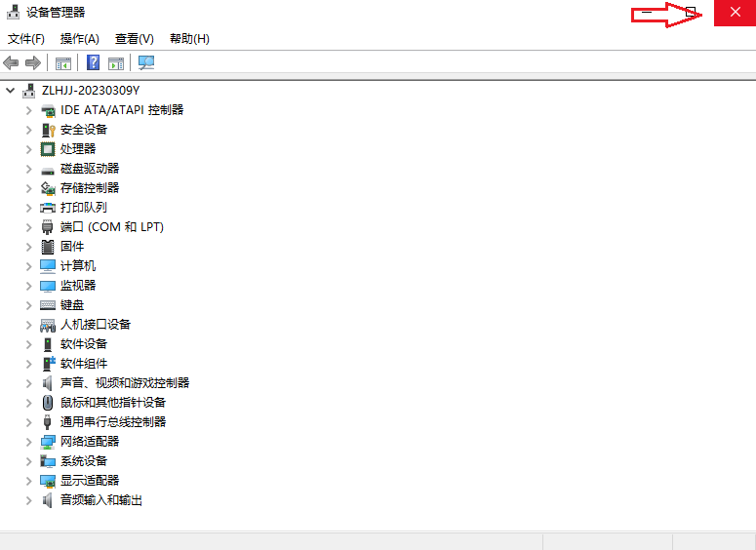Click the 声音、视频和游戏控制器 speaker icon
756x550 pixels.
47,383
